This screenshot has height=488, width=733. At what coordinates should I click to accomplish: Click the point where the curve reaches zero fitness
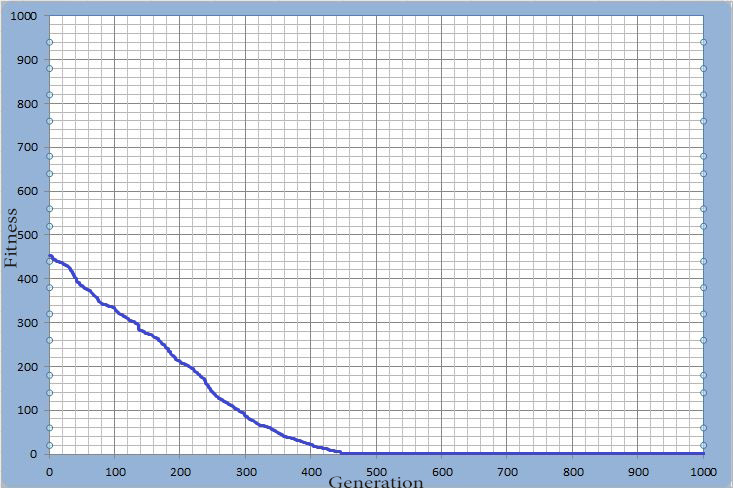point(342,453)
